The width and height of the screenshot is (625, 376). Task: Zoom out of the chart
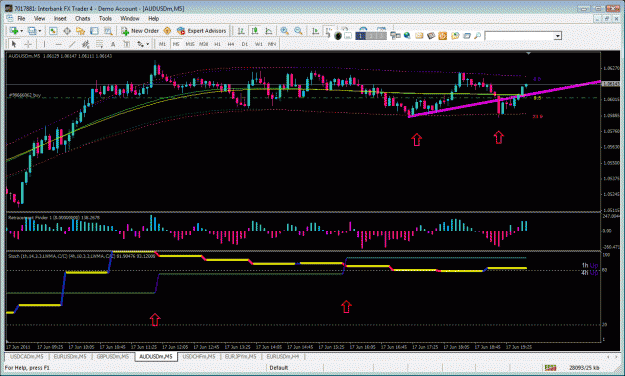point(298,31)
